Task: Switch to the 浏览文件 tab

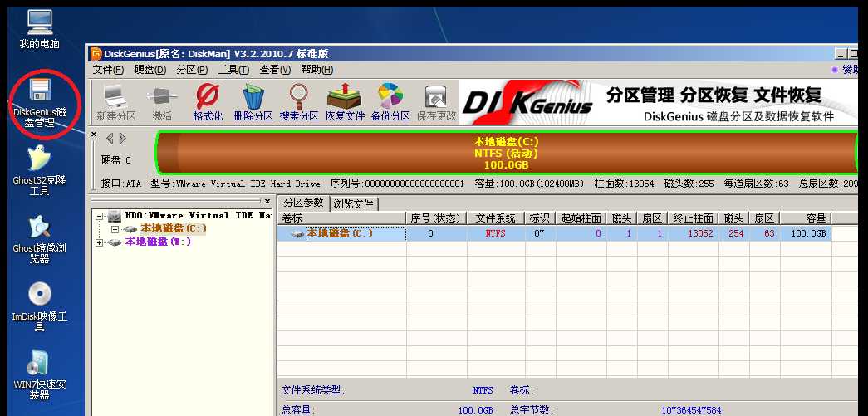Action: point(353,203)
